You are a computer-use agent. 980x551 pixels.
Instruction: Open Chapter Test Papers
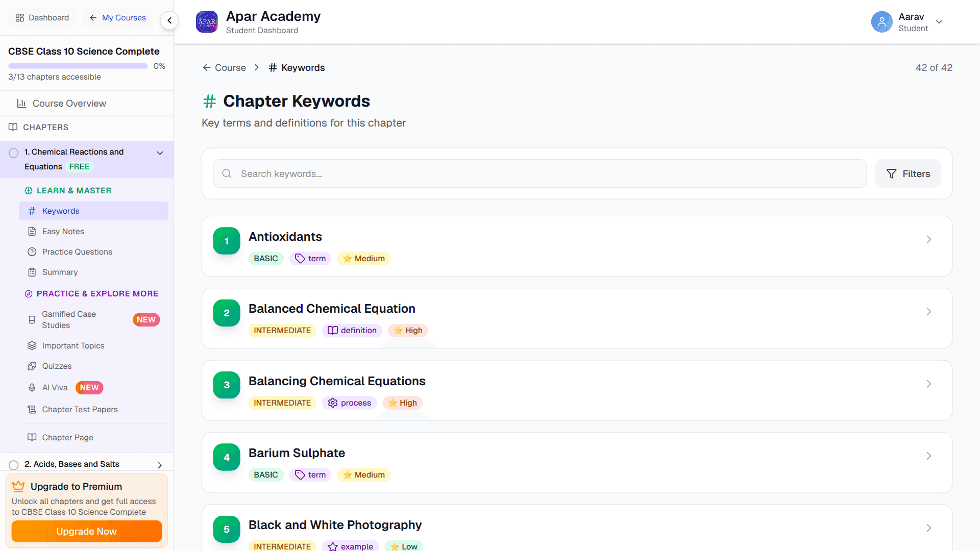[93, 410]
